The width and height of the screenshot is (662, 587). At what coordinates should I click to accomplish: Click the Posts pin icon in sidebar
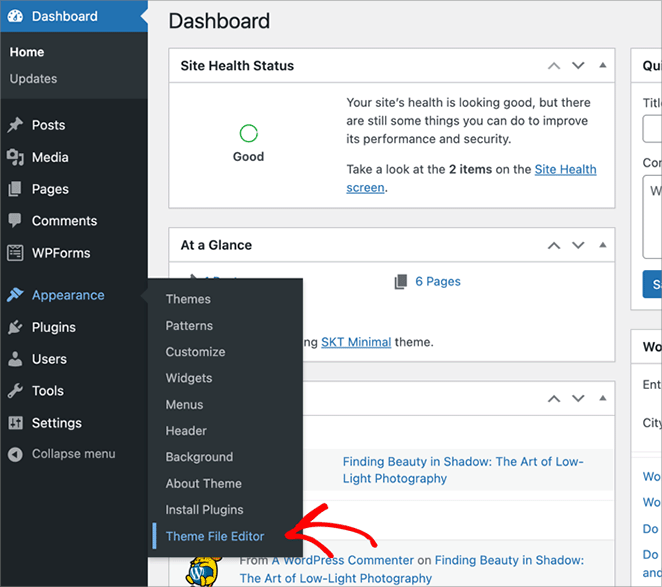pyautogui.click(x=15, y=125)
